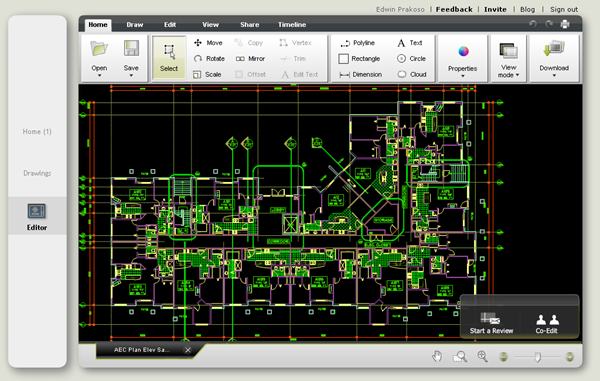Click the Trim tool
600x381 pixels.
[293, 59]
